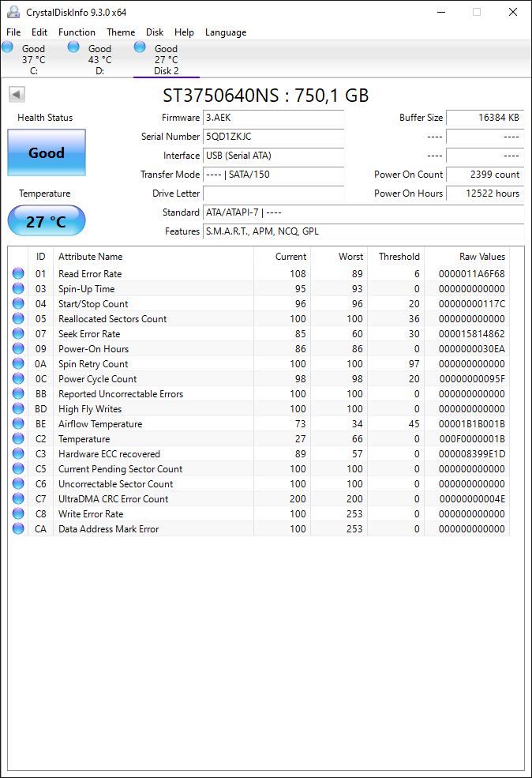Viewport: 532px width, 778px height.
Task: Switch to the C: drive tab
Action: click(x=33, y=59)
